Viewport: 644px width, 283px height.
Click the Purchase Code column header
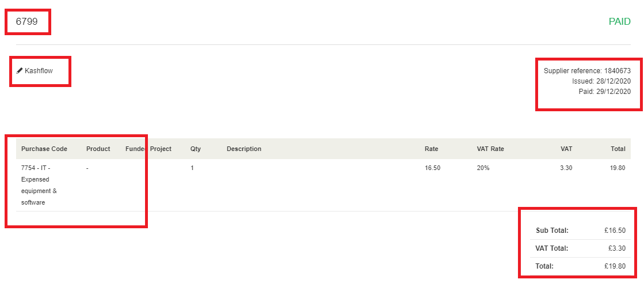[x=44, y=149]
